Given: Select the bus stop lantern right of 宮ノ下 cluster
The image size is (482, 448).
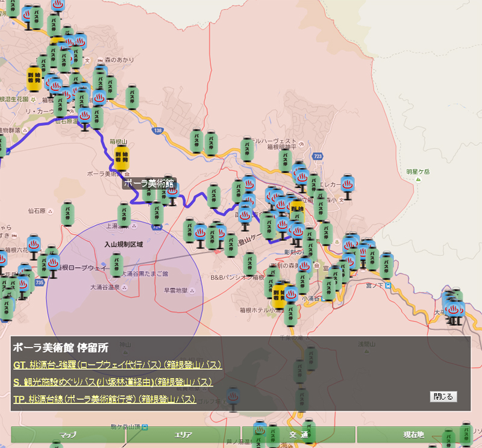Looking at the screenshot, I should [x=386, y=266].
